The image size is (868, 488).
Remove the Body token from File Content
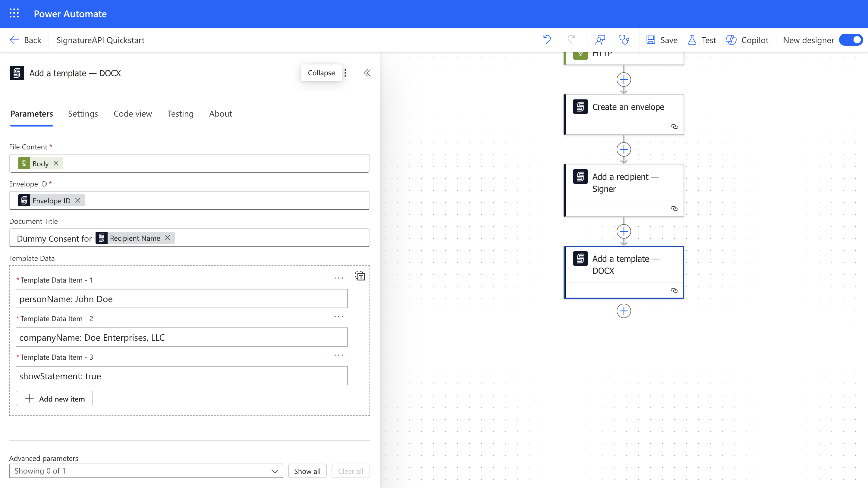pyautogui.click(x=56, y=163)
